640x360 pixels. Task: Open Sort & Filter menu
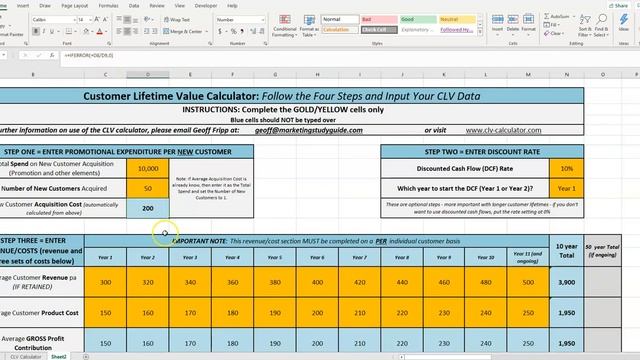point(585,26)
